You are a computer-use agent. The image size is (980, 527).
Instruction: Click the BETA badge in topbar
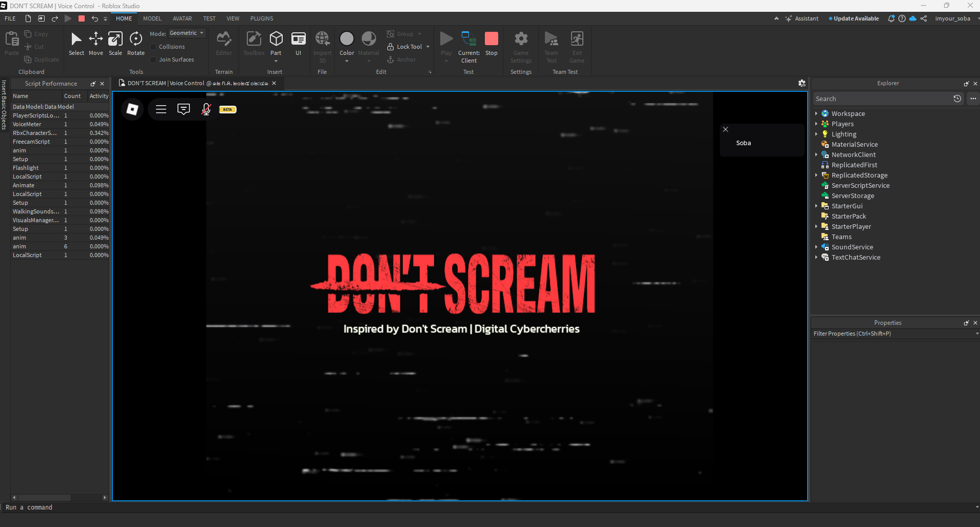click(228, 109)
